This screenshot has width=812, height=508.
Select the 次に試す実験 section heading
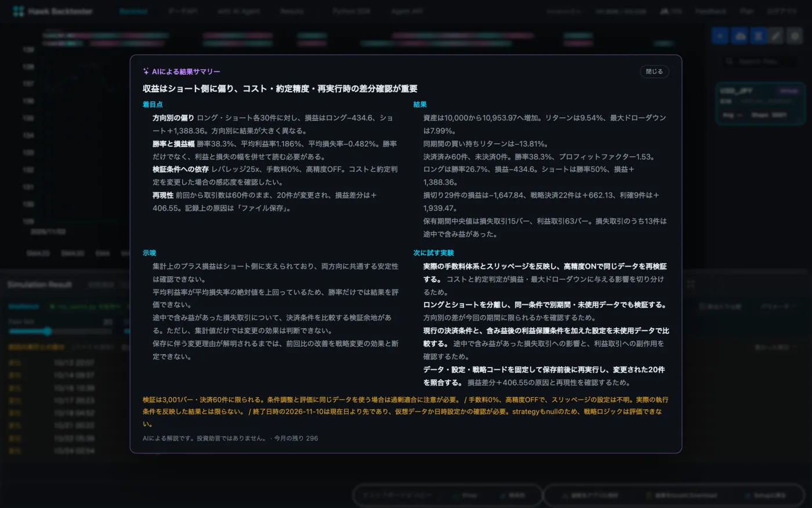433,253
